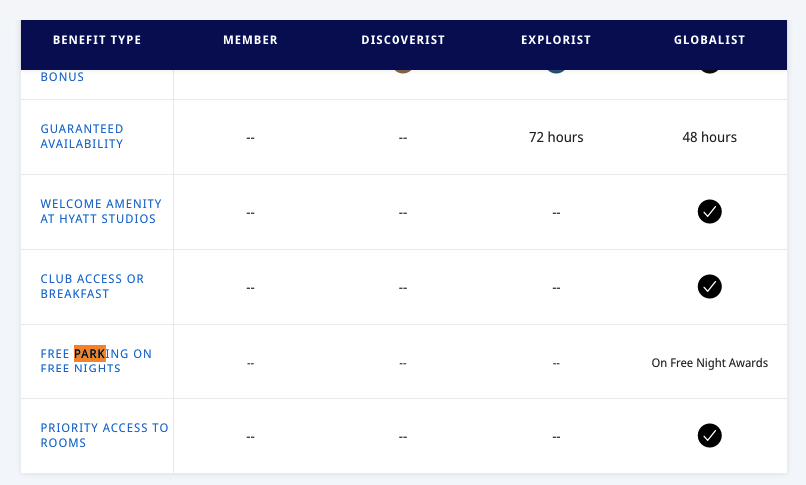The height and width of the screenshot is (485, 806).
Task: Click the Benefit Type column header
Action: click(x=97, y=40)
